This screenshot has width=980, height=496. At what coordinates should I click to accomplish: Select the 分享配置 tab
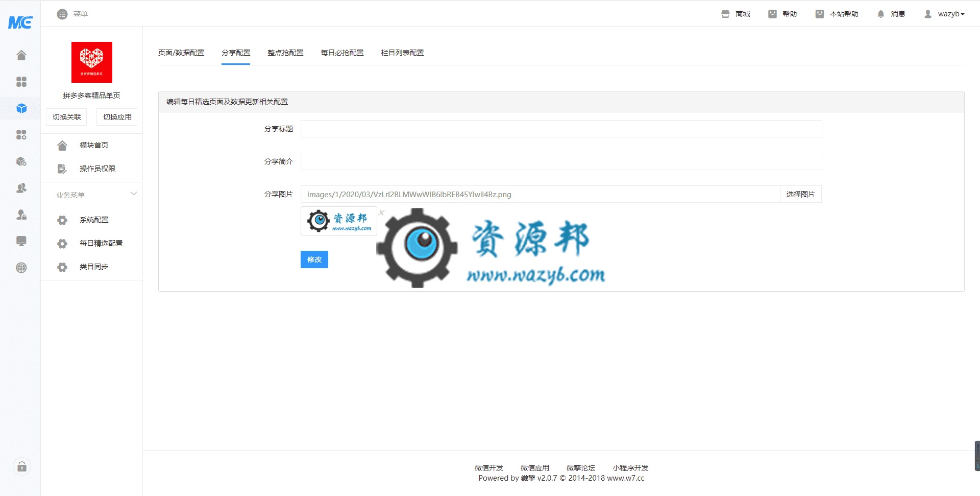click(x=236, y=53)
